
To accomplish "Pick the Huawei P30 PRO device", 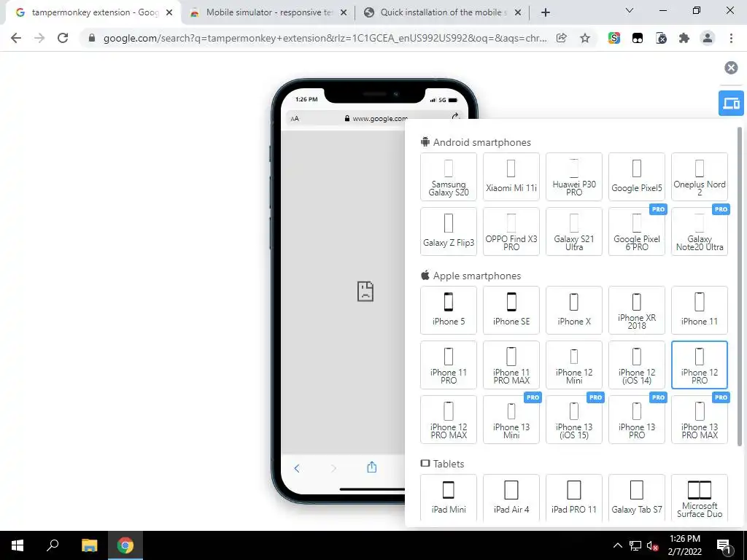I will point(574,176).
